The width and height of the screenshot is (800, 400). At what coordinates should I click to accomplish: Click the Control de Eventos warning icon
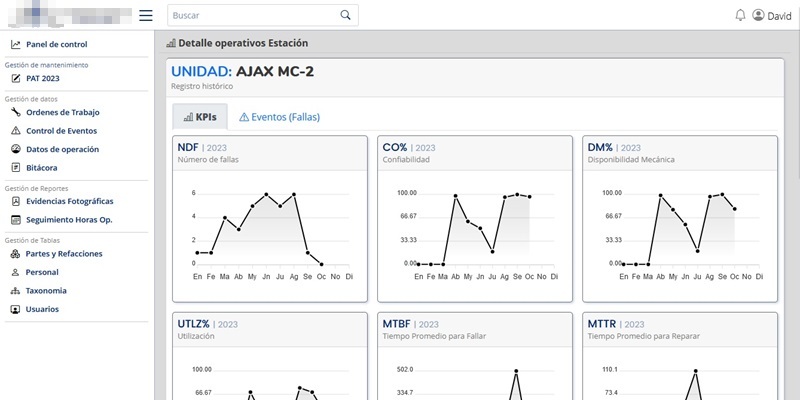coord(16,131)
